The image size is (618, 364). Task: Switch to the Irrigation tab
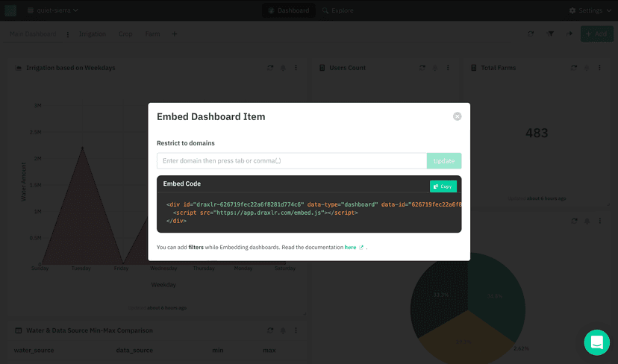[93, 34]
